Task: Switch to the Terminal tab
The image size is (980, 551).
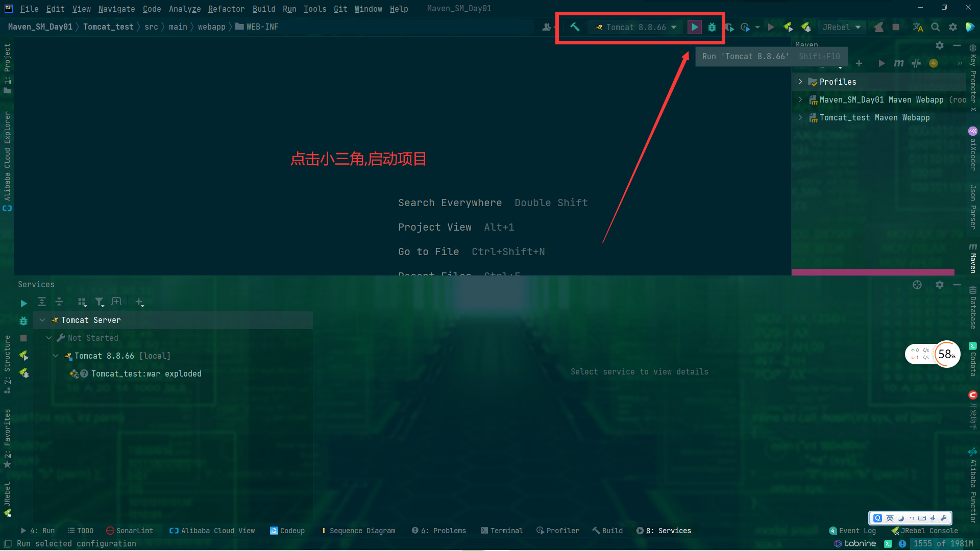Action: (x=502, y=531)
